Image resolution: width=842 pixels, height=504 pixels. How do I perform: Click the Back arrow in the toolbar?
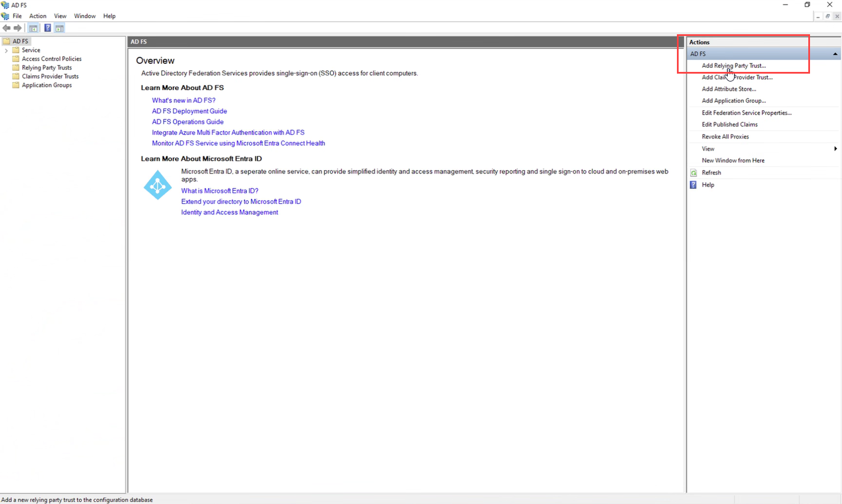(x=6, y=28)
